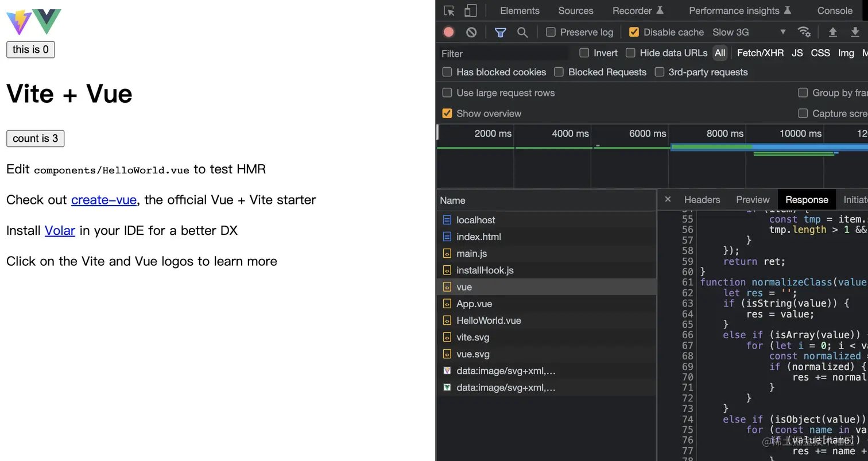
Task: Select the second data:image/svg+xml request
Action: [x=547, y=388]
